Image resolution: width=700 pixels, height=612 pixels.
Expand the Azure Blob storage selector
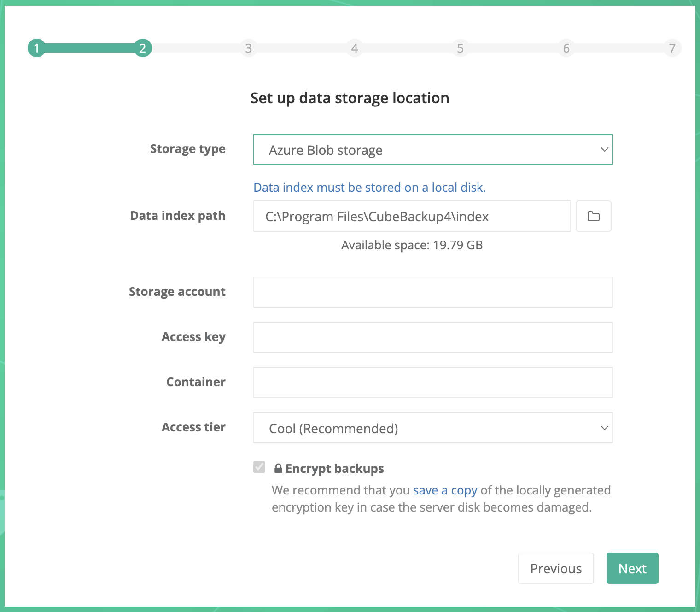coord(432,149)
